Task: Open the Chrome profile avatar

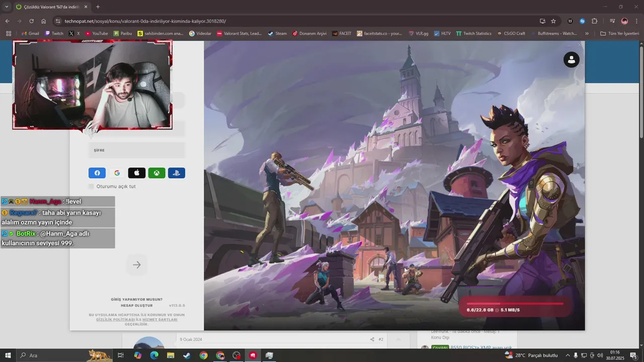Action: [x=624, y=21]
